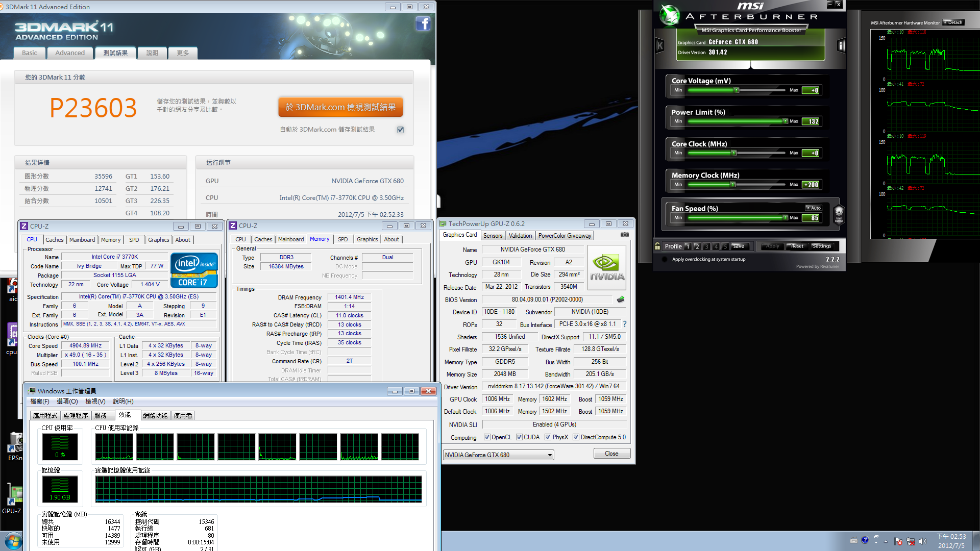The image size is (980, 551).
Task: Click the Apply button in Afterburner
Action: [x=772, y=246]
